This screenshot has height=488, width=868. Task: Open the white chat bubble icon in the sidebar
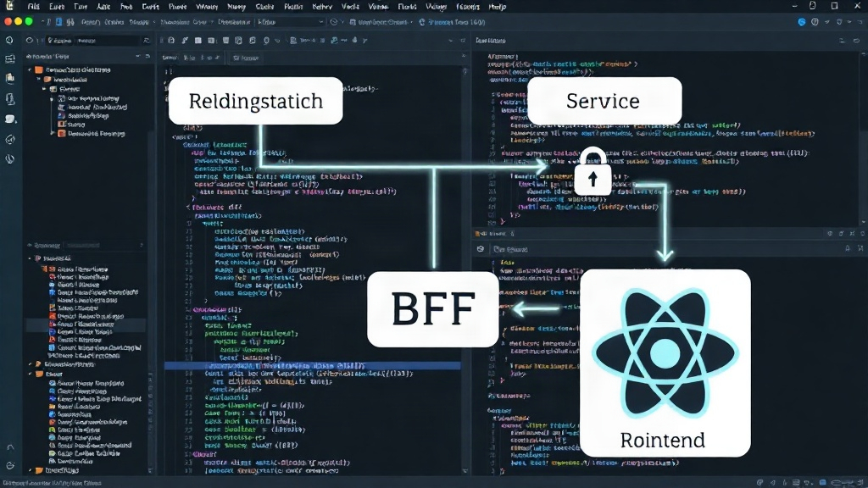pyautogui.click(x=10, y=119)
